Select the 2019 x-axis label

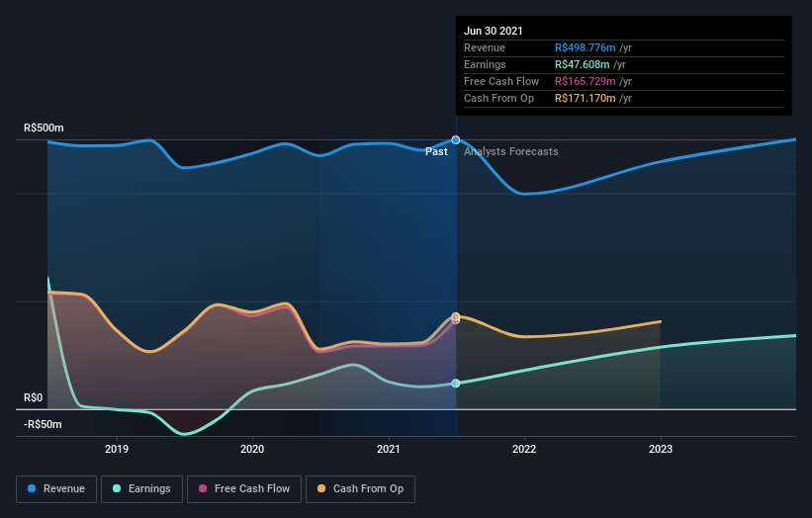coord(117,449)
